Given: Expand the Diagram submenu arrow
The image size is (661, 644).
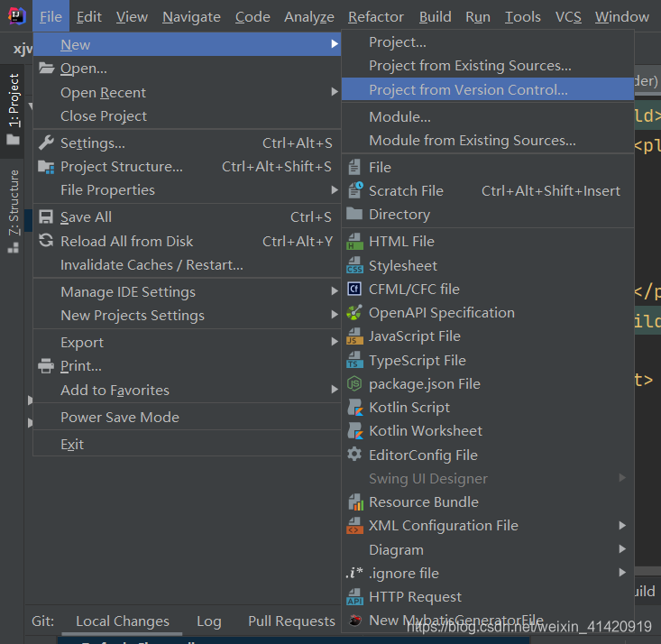Looking at the screenshot, I should [622, 548].
